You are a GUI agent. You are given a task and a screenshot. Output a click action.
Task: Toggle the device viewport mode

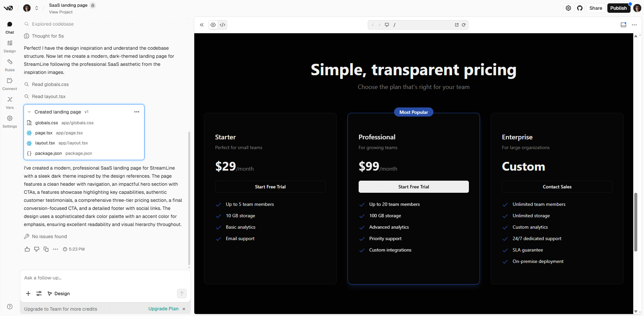[387, 25]
